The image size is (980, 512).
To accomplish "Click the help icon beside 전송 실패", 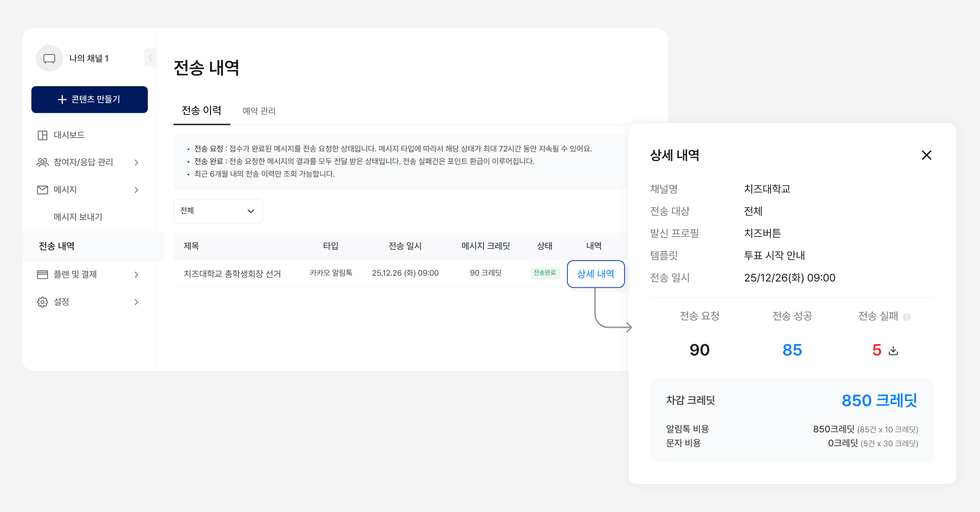I will (907, 317).
